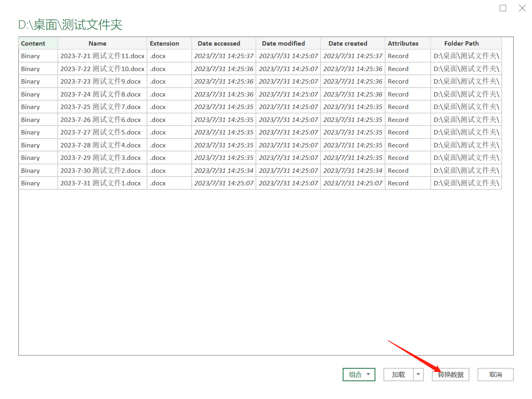The image size is (532, 399).
Task: Click Date modified cell in 测试文件4 row
Action: coord(288,145)
